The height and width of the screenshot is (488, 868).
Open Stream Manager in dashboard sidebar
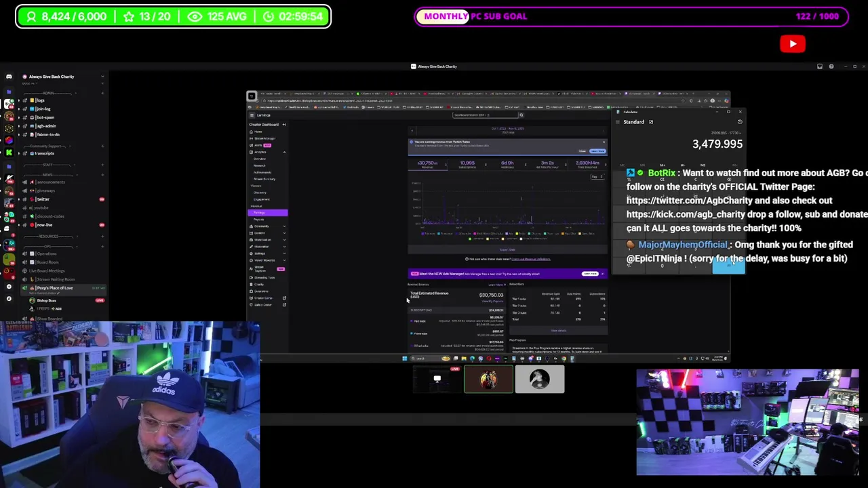265,138
